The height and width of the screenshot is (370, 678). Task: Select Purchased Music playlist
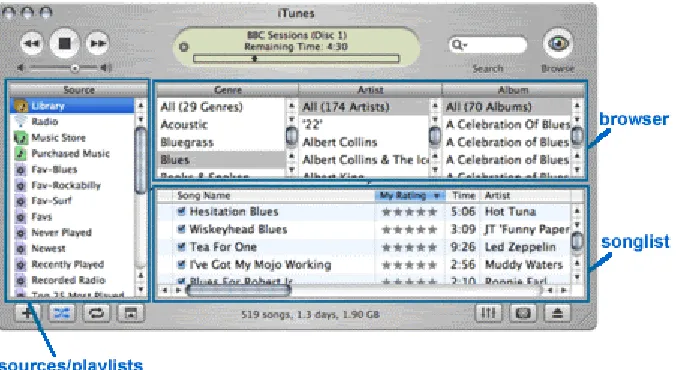point(72,153)
